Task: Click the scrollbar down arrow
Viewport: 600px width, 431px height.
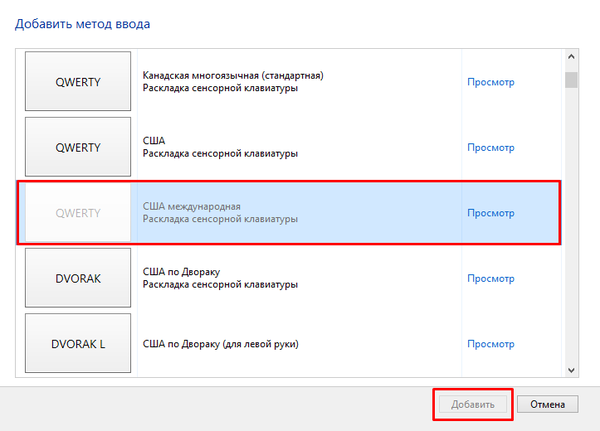Action: click(571, 370)
